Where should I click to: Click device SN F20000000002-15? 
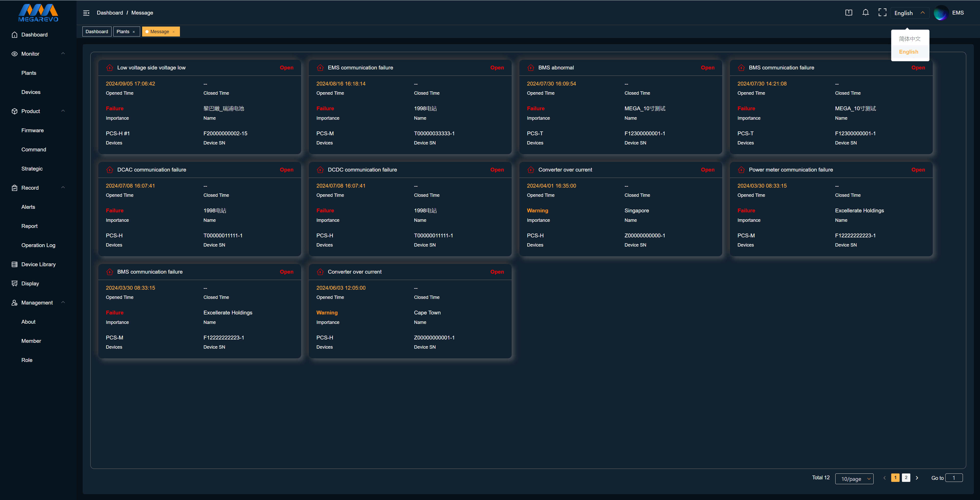[225, 133]
